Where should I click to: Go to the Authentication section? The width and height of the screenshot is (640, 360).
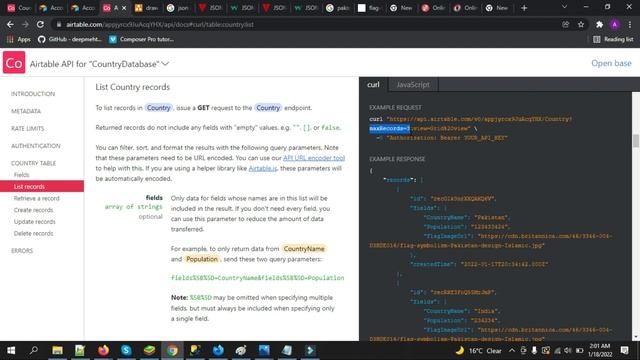click(36, 146)
